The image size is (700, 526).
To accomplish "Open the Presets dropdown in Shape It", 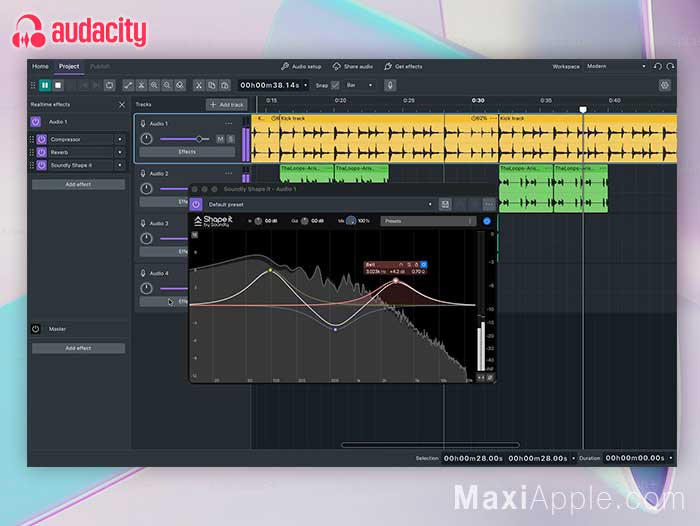I will tap(428, 221).
